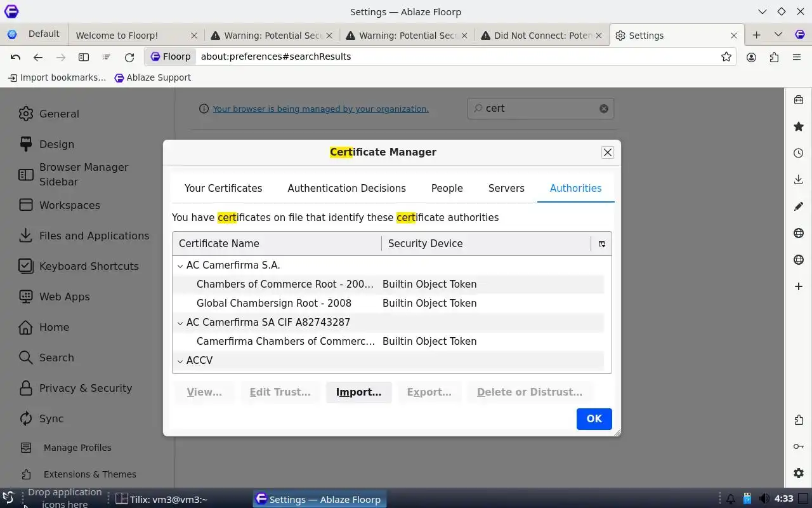This screenshot has width=812, height=508.
Task: Open the Ablaze Support bookmark
Action: (x=152, y=77)
